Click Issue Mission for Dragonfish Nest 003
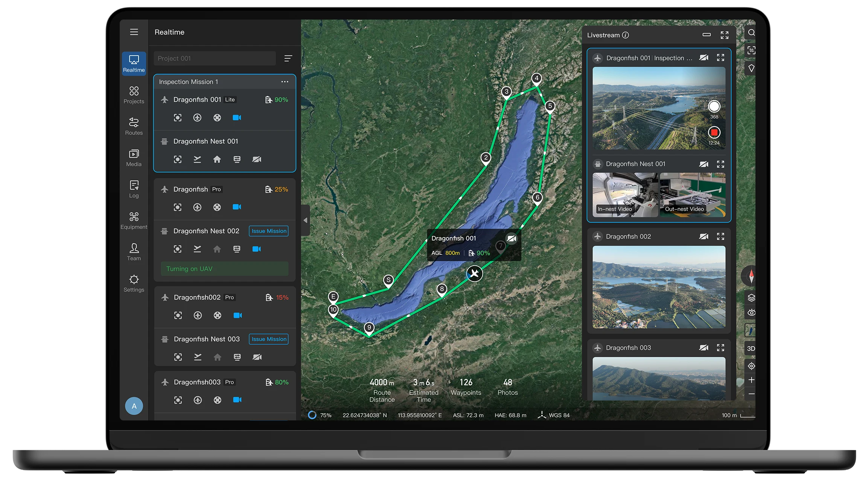868x481 pixels. 269,339
